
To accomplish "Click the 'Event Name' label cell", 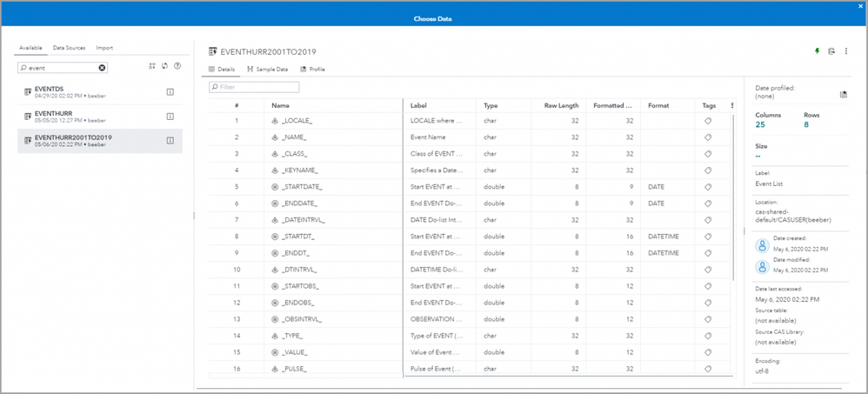I will pyautogui.click(x=427, y=137).
